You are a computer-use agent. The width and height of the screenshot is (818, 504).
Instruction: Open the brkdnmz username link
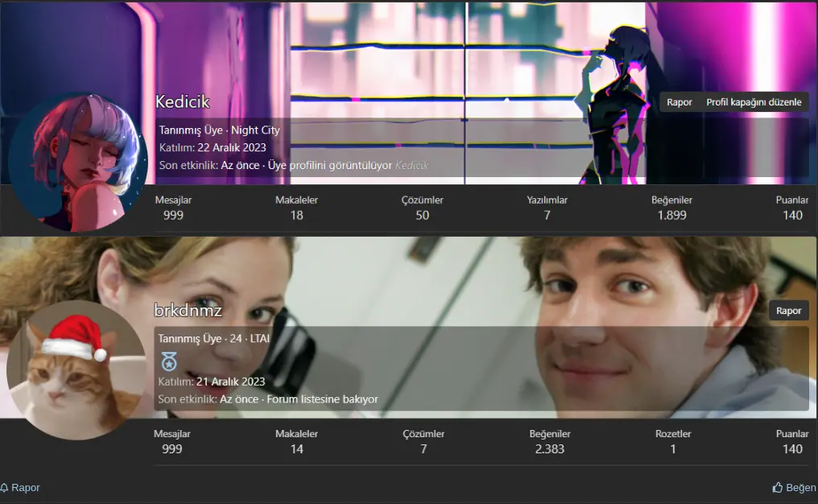click(188, 311)
